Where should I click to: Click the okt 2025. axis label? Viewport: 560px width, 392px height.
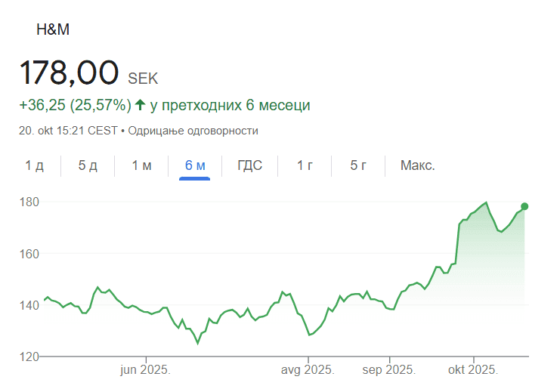click(x=473, y=370)
